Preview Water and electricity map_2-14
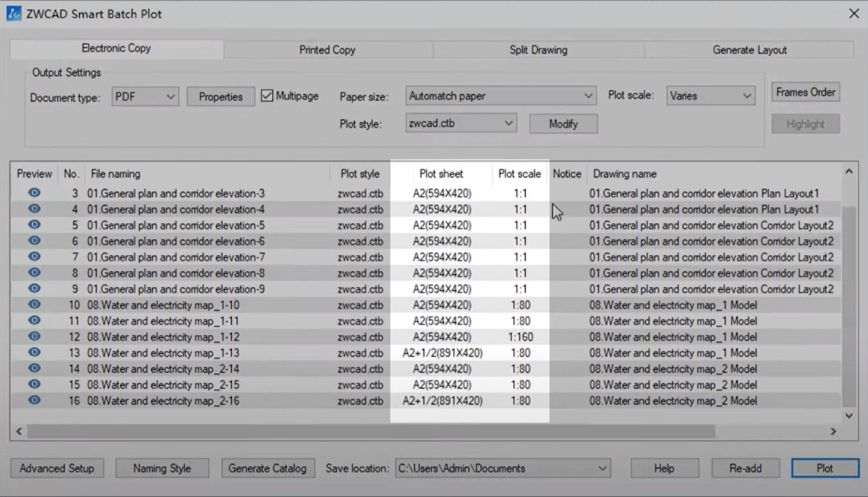This screenshot has height=497, width=868. (34, 368)
